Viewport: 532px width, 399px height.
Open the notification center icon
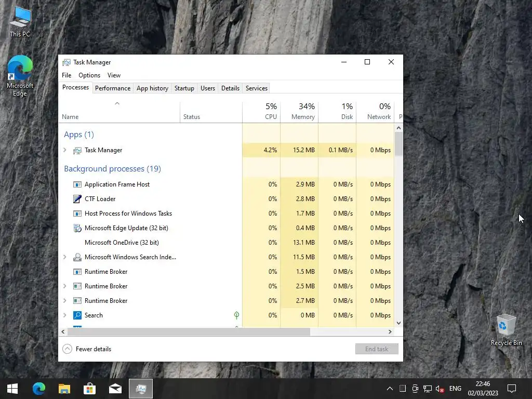pos(512,389)
